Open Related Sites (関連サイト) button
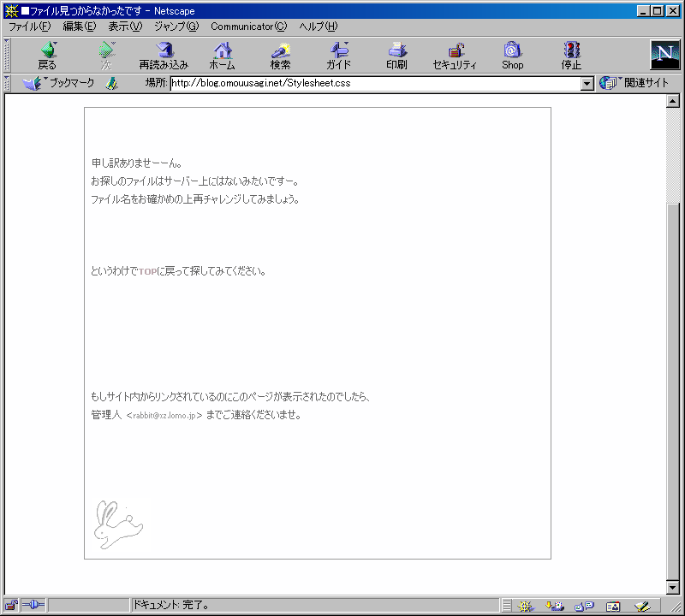The image size is (685, 616). tap(634, 82)
